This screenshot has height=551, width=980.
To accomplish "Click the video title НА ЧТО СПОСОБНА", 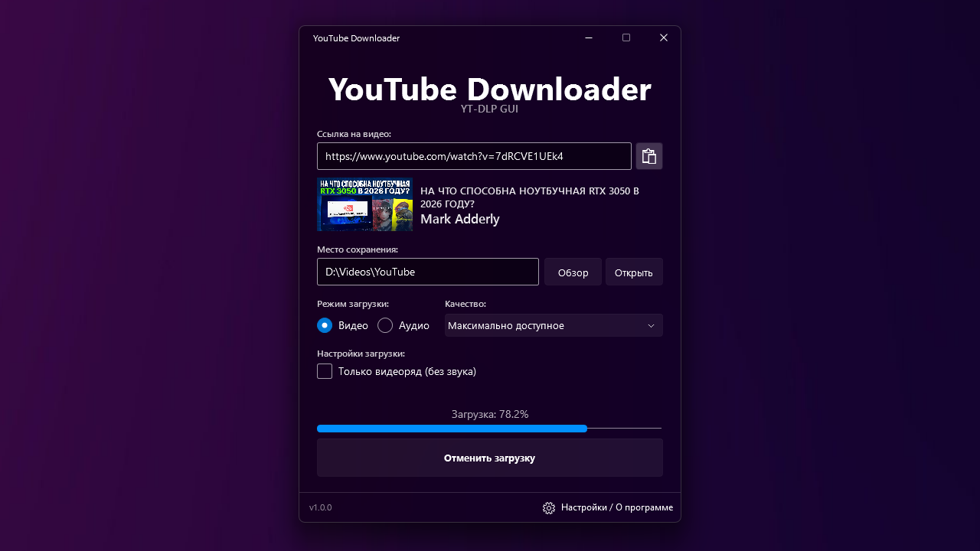I will tap(530, 197).
